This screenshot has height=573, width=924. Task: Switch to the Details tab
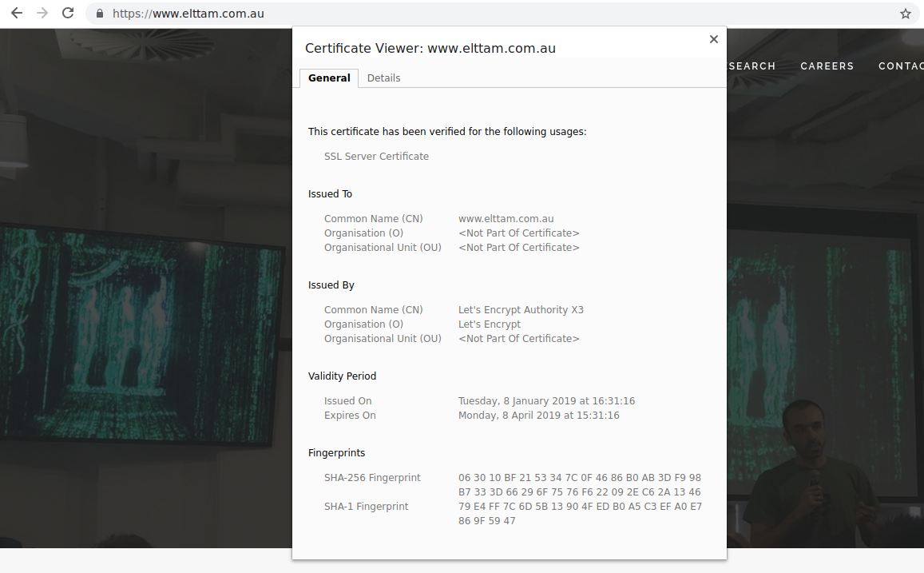383,78
